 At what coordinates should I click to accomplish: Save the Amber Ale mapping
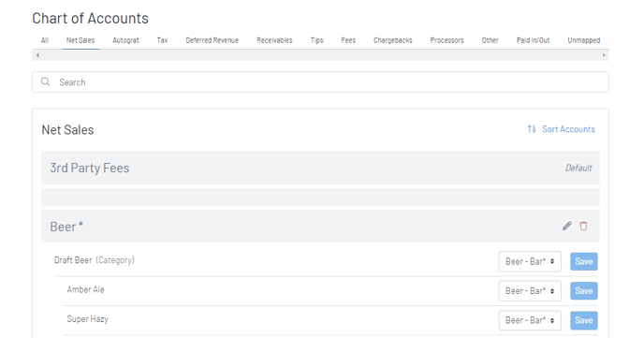pos(584,291)
